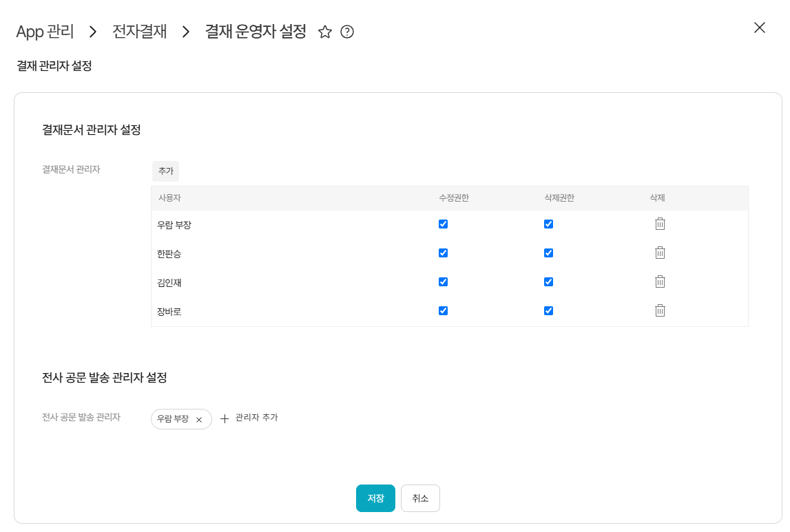Uncheck 수정권한 for 우람 부장
Viewport: 790px width, 532px height.
pyautogui.click(x=443, y=224)
